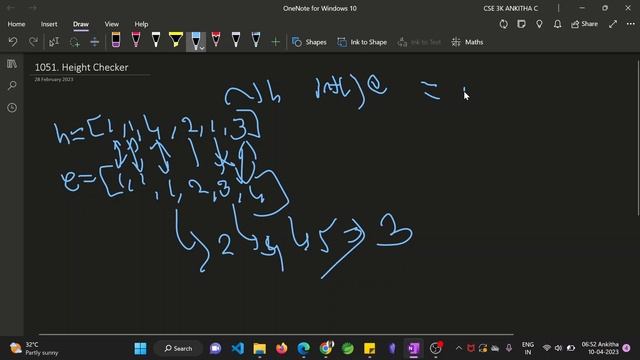
Task: Open the weather widget showing 32°C
Action: [34, 348]
